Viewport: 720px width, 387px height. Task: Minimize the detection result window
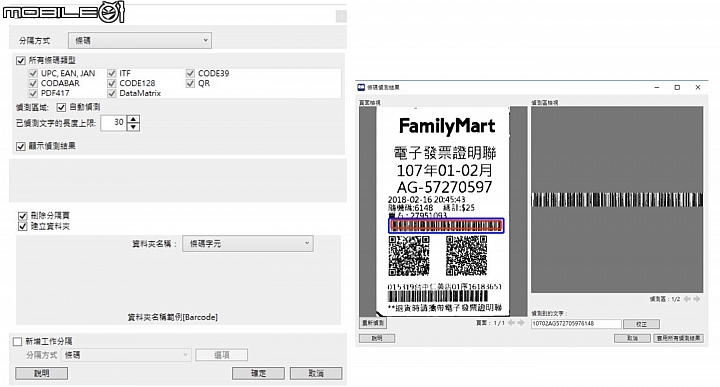pyautogui.click(x=657, y=87)
